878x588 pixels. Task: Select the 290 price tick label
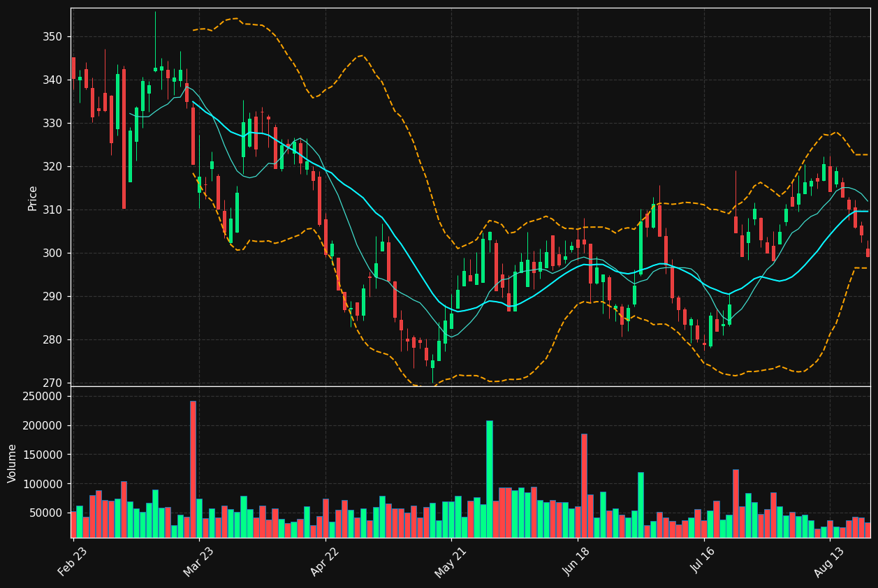tap(52, 296)
